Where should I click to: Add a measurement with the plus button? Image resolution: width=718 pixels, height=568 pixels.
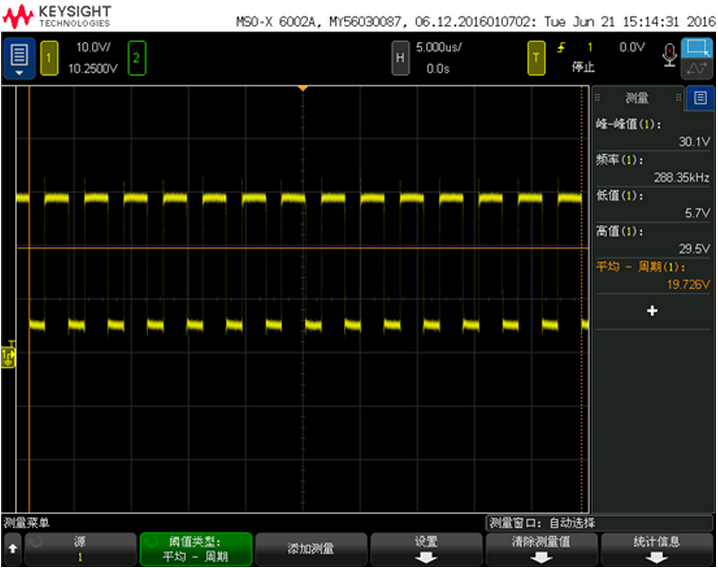[x=653, y=311]
